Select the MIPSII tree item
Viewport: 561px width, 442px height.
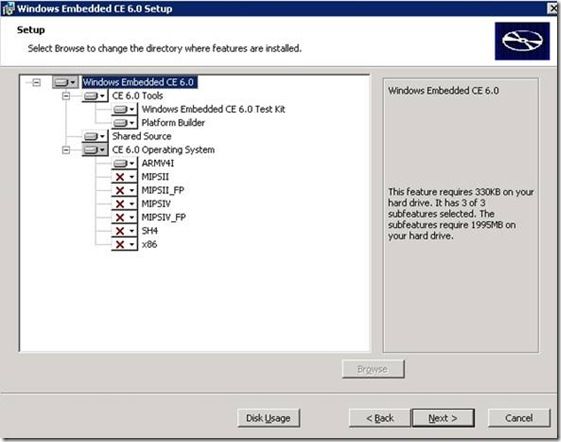155,177
